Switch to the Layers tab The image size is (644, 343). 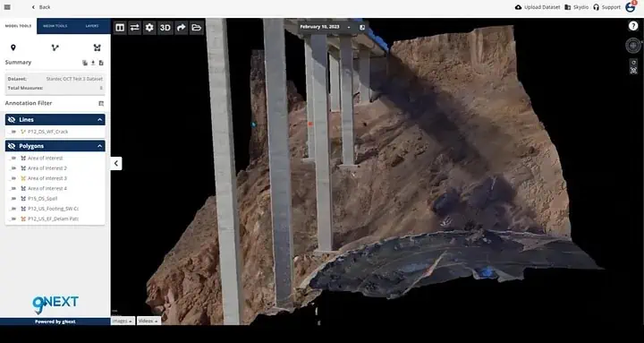point(92,26)
